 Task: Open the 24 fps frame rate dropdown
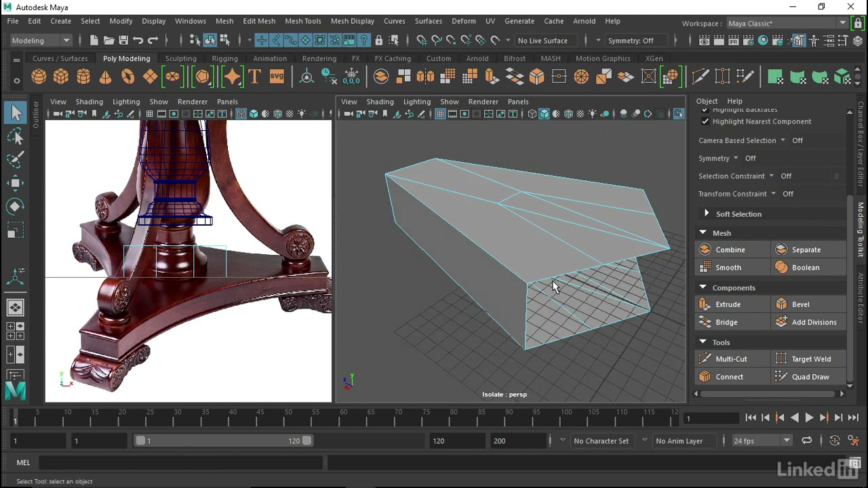pos(762,441)
